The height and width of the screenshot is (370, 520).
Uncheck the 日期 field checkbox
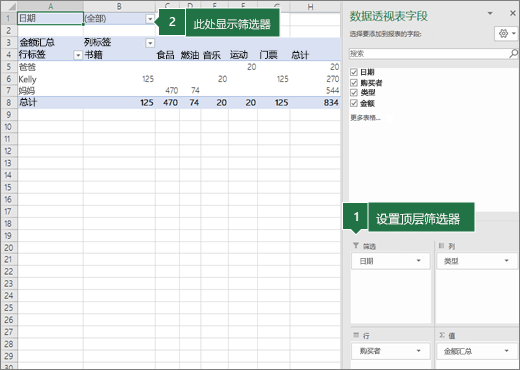(x=354, y=72)
